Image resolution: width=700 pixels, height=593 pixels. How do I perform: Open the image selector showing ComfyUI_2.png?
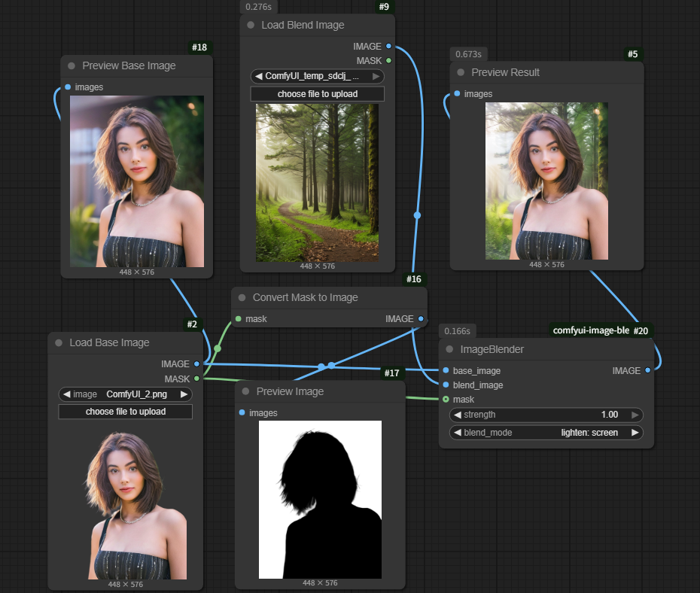pos(126,394)
